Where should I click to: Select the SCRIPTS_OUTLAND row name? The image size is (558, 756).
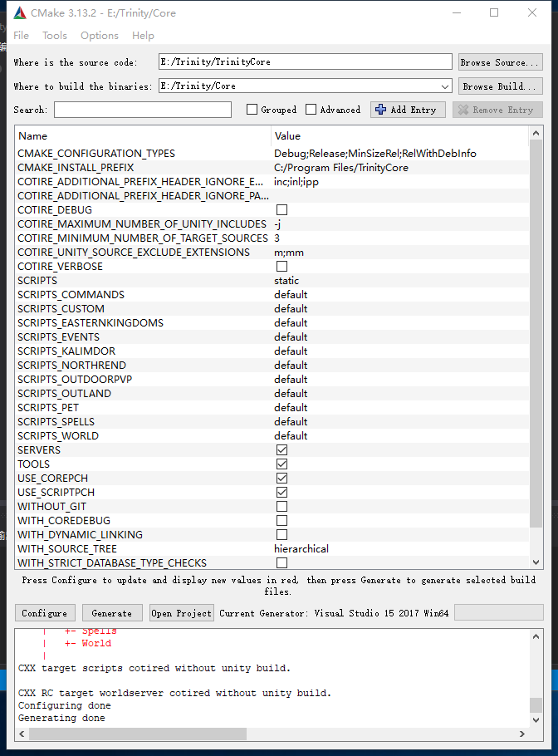click(x=64, y=394)
